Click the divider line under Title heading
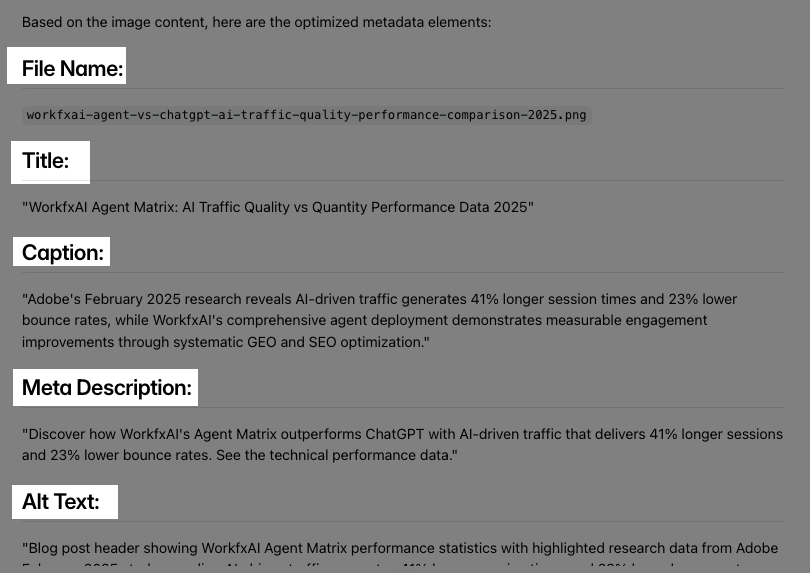The image size is (810, 573). pos(450,180)
